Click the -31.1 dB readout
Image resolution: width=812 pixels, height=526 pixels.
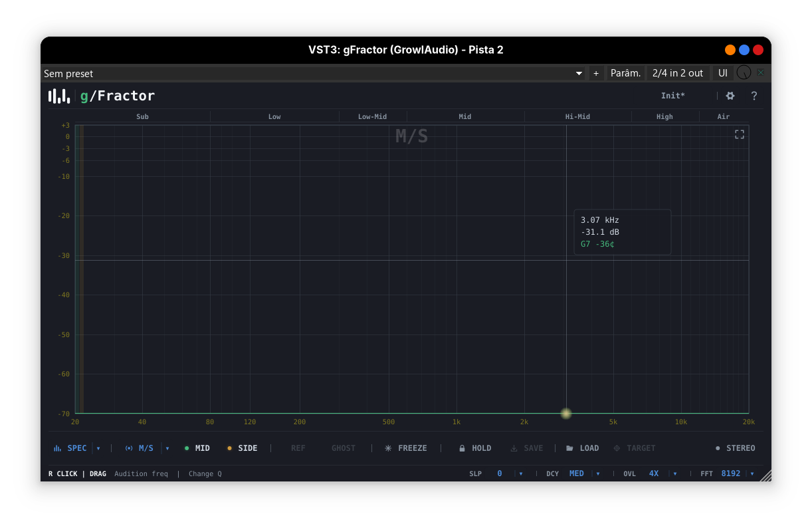click(600, 232)
